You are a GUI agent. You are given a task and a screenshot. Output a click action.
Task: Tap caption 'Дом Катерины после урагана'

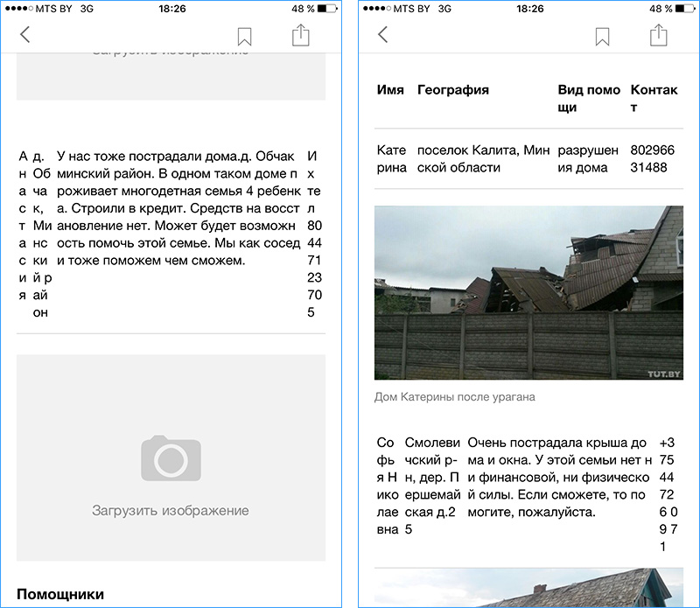(x=454, y=397)
